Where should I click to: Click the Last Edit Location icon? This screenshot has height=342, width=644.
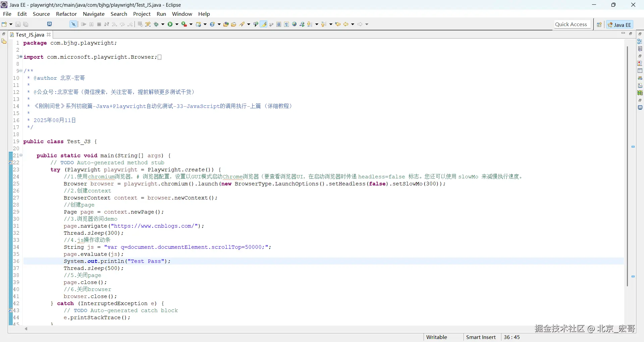pos(338,24)
